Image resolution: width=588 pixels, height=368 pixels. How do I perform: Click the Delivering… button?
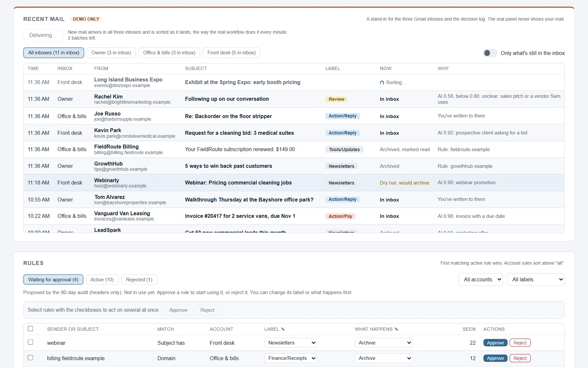pyautogui.click(x=43, y=35)
